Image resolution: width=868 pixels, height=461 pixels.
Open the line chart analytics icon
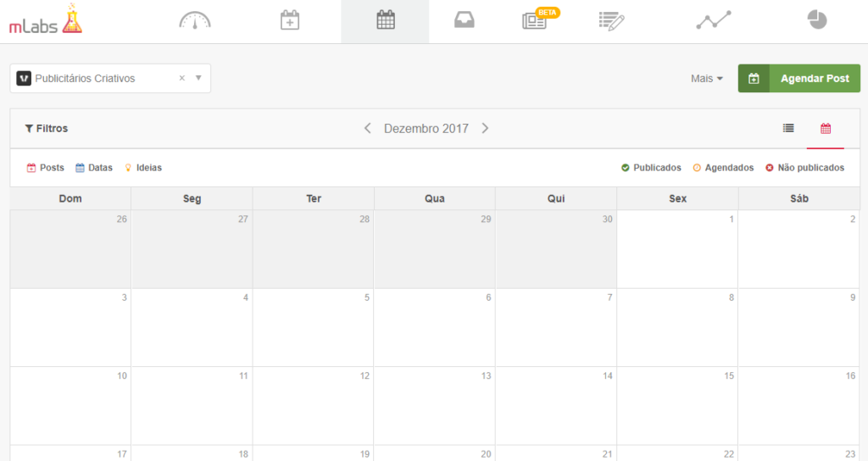coord(714,20)
